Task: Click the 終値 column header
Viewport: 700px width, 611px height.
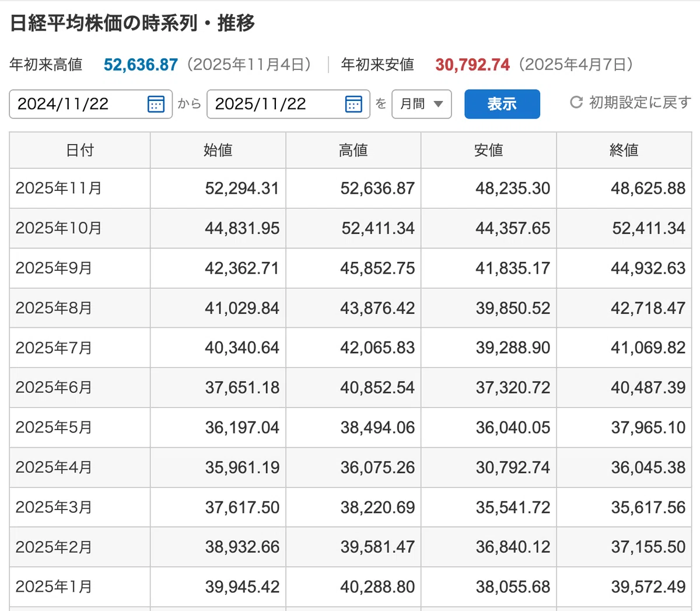Action: (624, 151)
